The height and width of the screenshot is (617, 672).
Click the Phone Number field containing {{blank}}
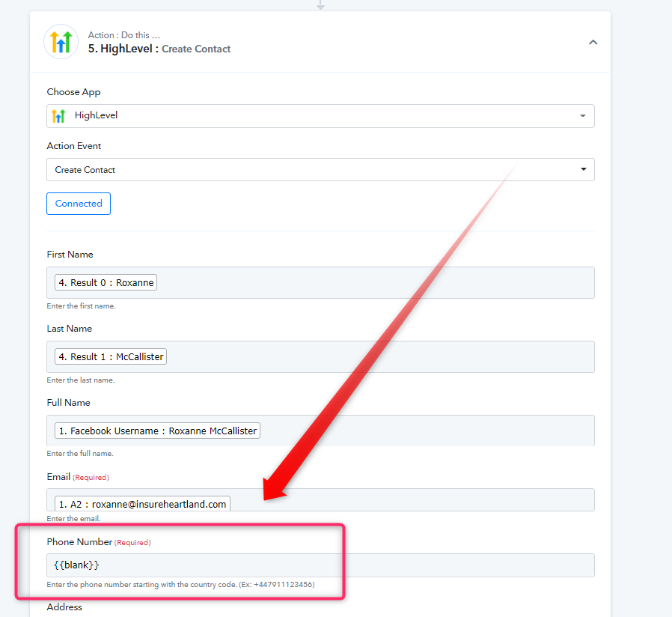[320, 565]
